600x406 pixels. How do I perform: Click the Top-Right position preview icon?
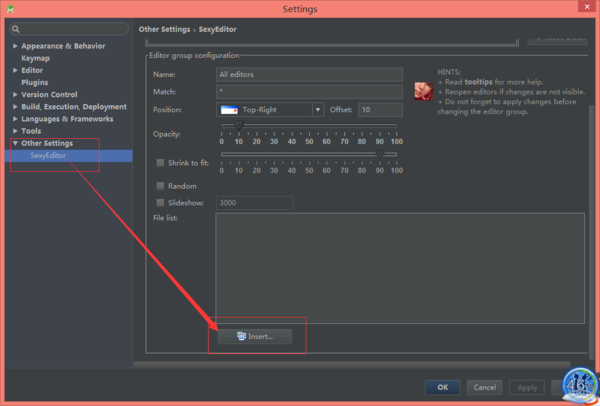click(x=229, y=109)
